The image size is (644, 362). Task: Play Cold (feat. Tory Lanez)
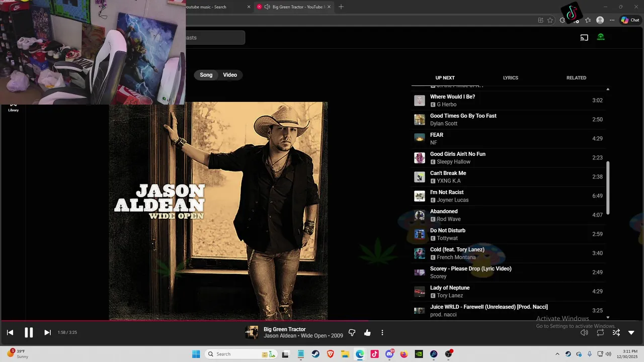[x=509, y=253]
